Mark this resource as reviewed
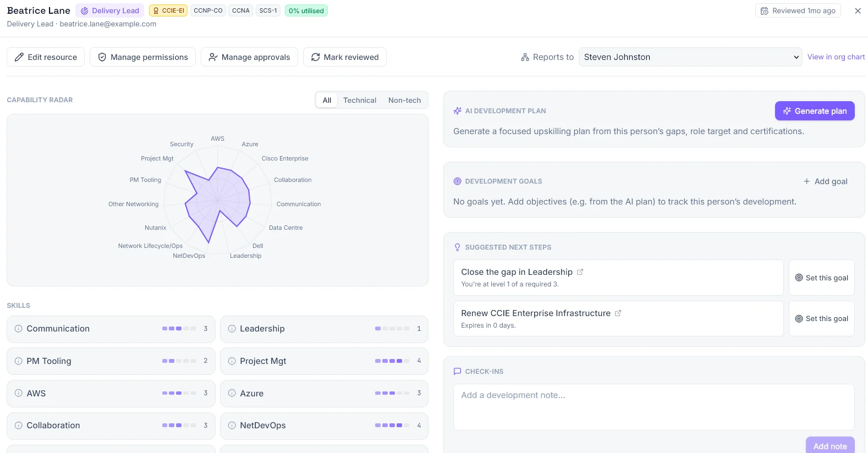 pos(345,57)
